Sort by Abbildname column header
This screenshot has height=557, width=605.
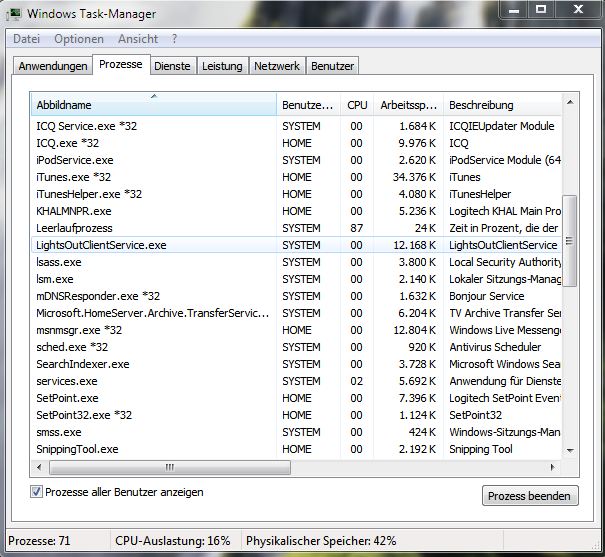tap(154, 105)
